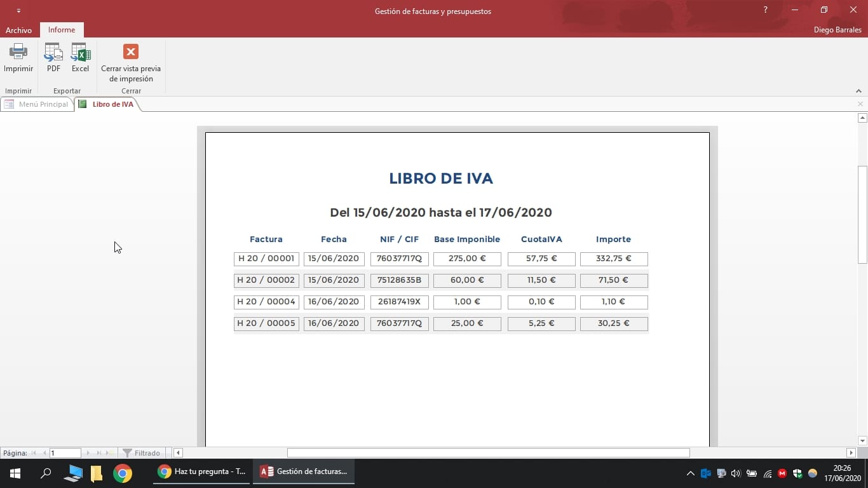Screen dimensions: 868x488
Task: Click the date range 'Del 15/06/2020 hasta el 17/06/2020'
Action: click(441, 212)
